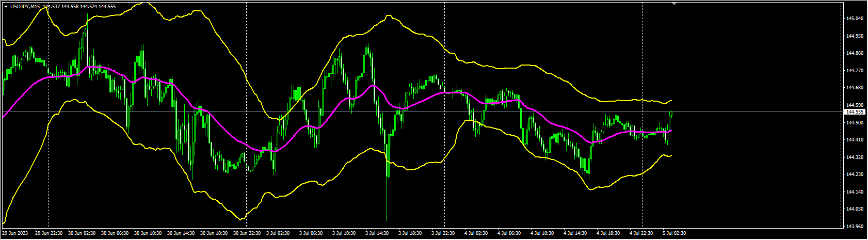Click the 144.320 price axis label
The height and width of the screenshot is (240, 868).
click(x=855, y=157)
